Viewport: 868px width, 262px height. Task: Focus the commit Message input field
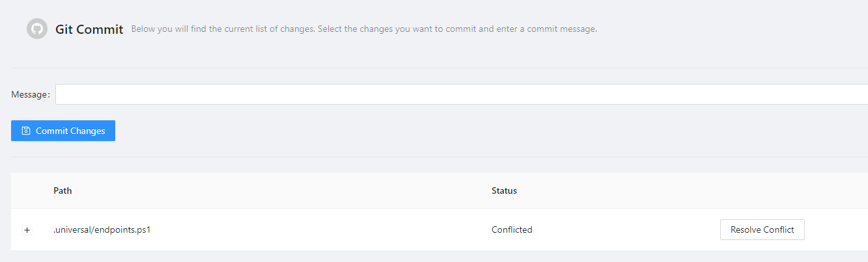point(456,94)
